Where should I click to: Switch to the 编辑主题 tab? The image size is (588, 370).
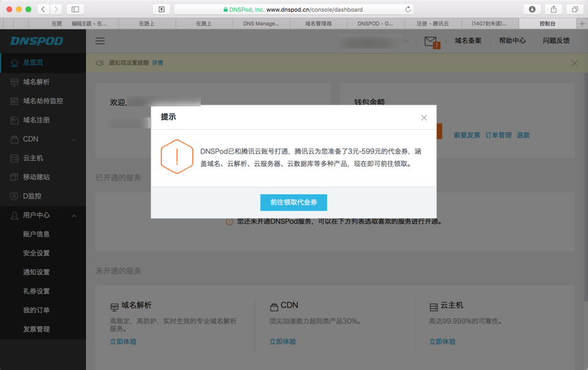[90, 23]
